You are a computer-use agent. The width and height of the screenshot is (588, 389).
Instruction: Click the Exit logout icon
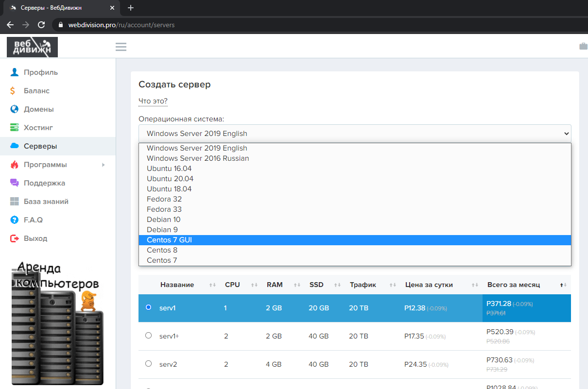(15, 238)
